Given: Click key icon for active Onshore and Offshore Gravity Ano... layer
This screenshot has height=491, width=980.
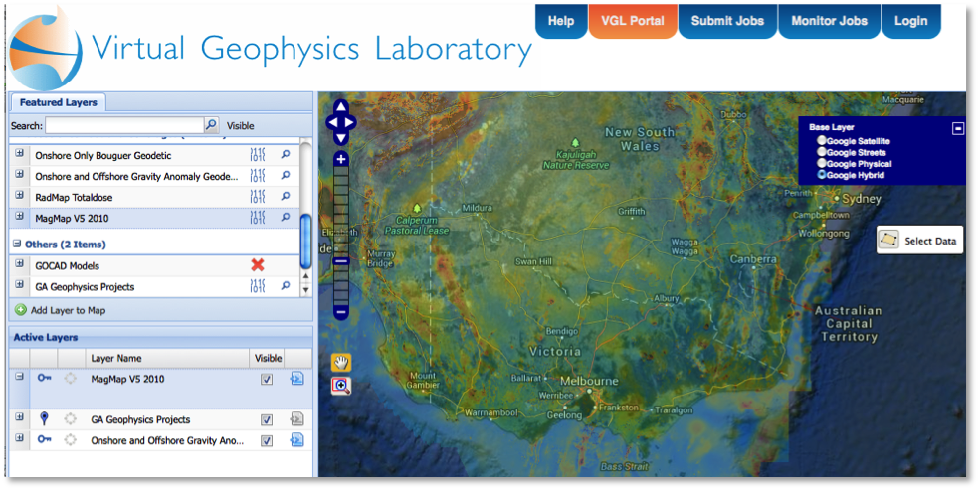Looking at the screenshot, I should coord(44,439).
